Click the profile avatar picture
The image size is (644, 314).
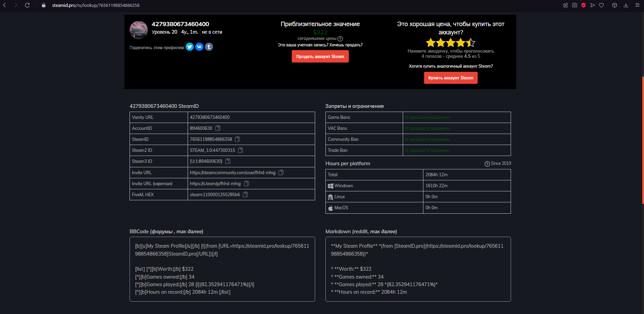pos(138,30)
